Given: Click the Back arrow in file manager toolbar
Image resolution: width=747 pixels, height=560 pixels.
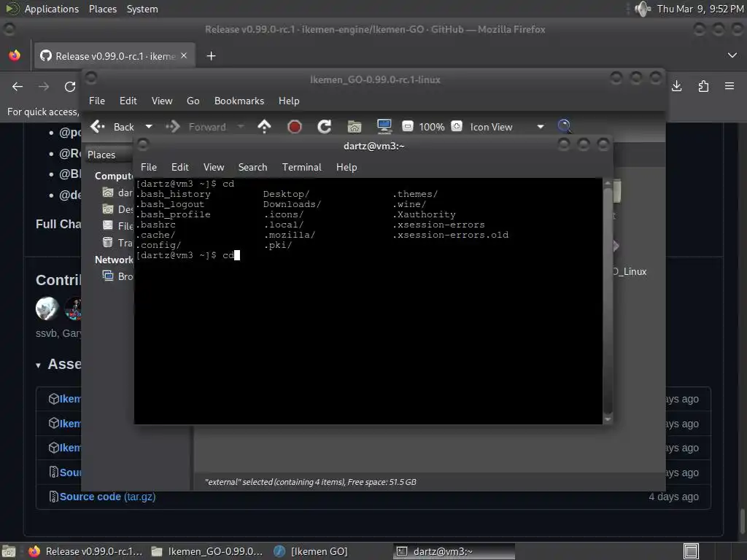Looking at the screenshot, I should (98, 127).
